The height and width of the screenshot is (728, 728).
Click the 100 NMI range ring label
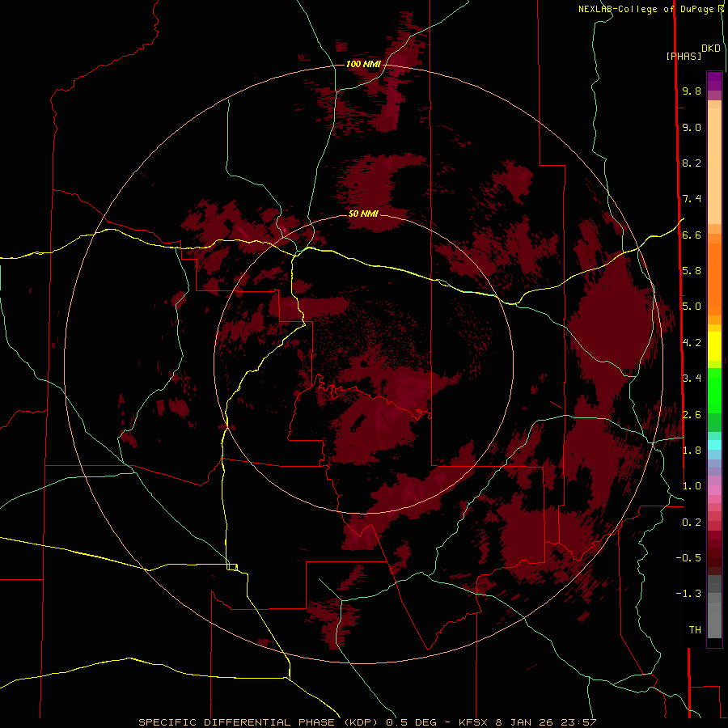click(x=363, y=64)
